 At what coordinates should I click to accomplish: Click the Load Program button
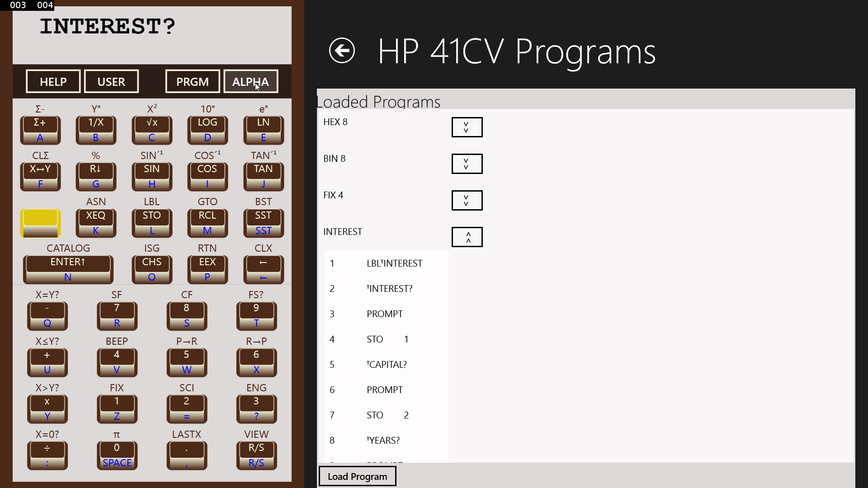click(x=357, y=476)
